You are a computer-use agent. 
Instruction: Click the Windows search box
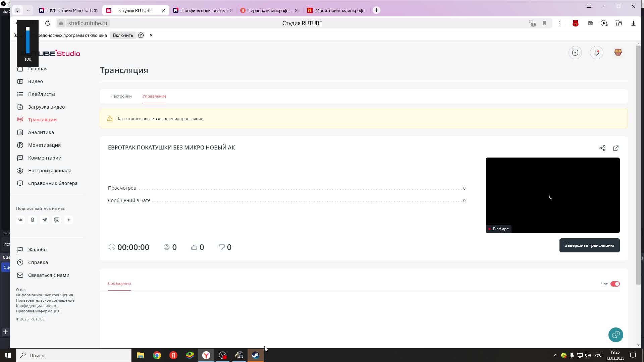point(74,355)
